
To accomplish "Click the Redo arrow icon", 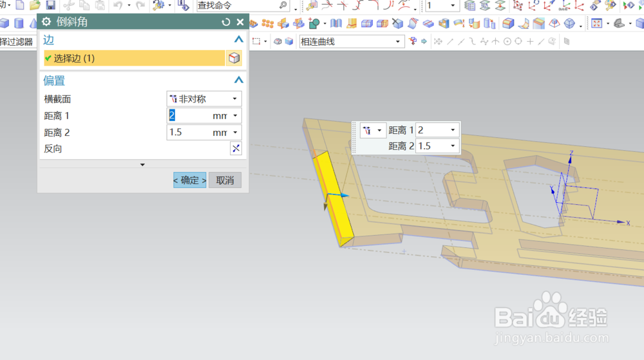I will click(140, 5).
